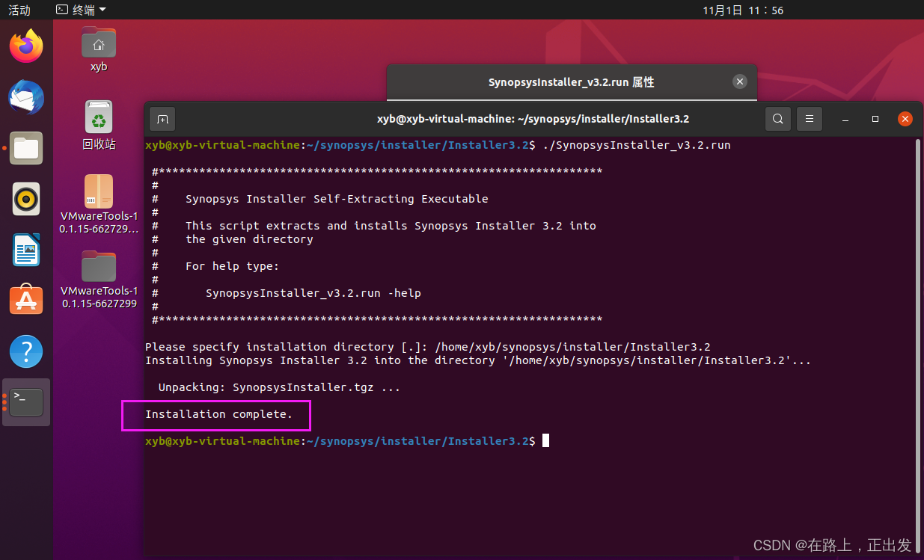Image resolution: width=924 pixels, height=560 pixels.
Task: Open the date and time panel
Action: click(x=743, y=10)
